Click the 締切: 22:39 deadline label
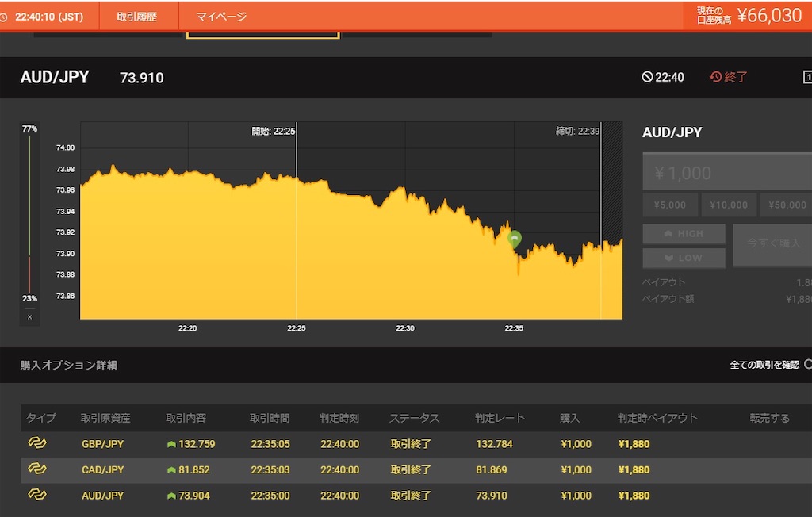 point(577,131)
